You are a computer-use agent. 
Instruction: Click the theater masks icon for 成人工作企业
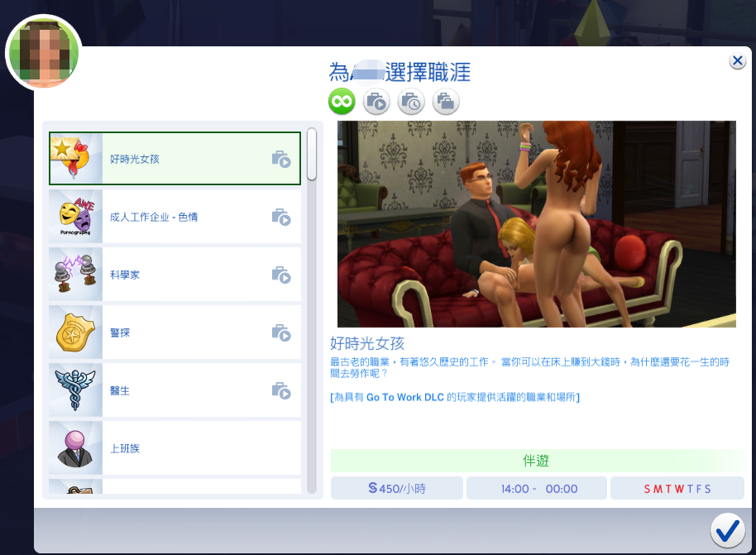(76, 217)
